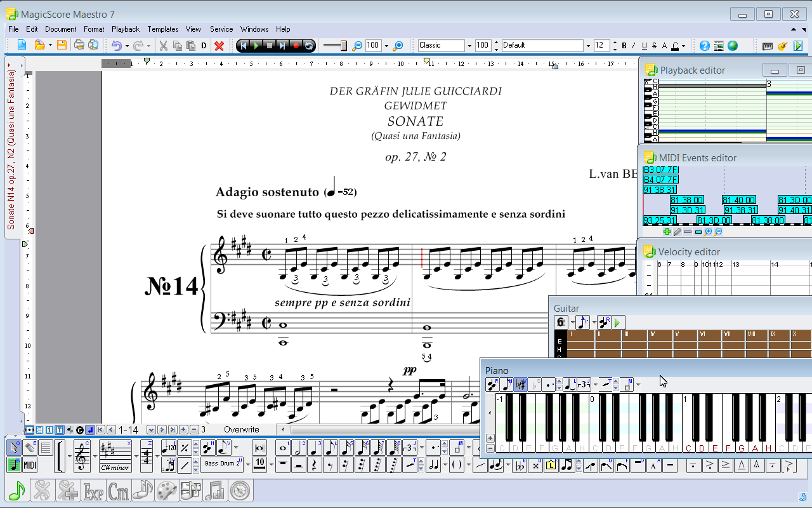Toggle the loop playback button
The height and width of the screenshot is (508, 812).
(309, 46)
